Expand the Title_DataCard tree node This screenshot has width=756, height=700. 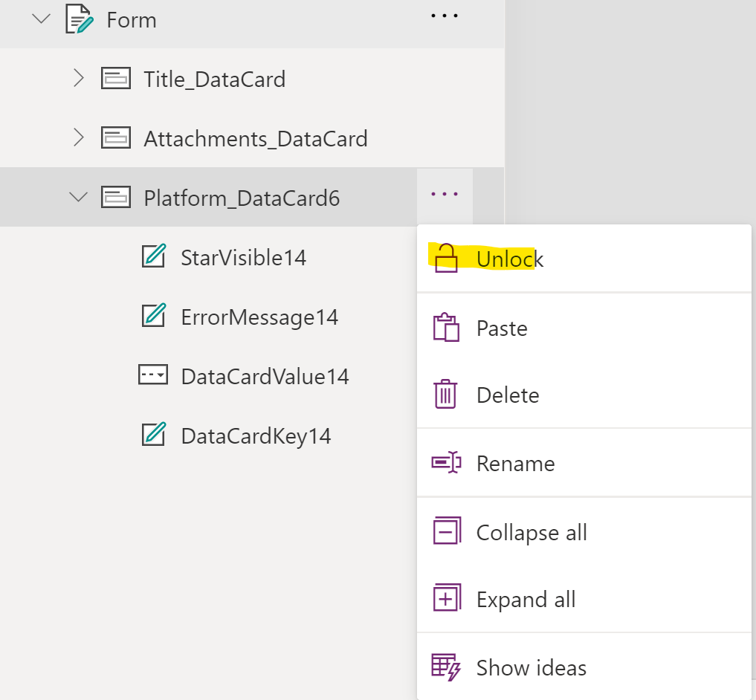coord(79,79)
